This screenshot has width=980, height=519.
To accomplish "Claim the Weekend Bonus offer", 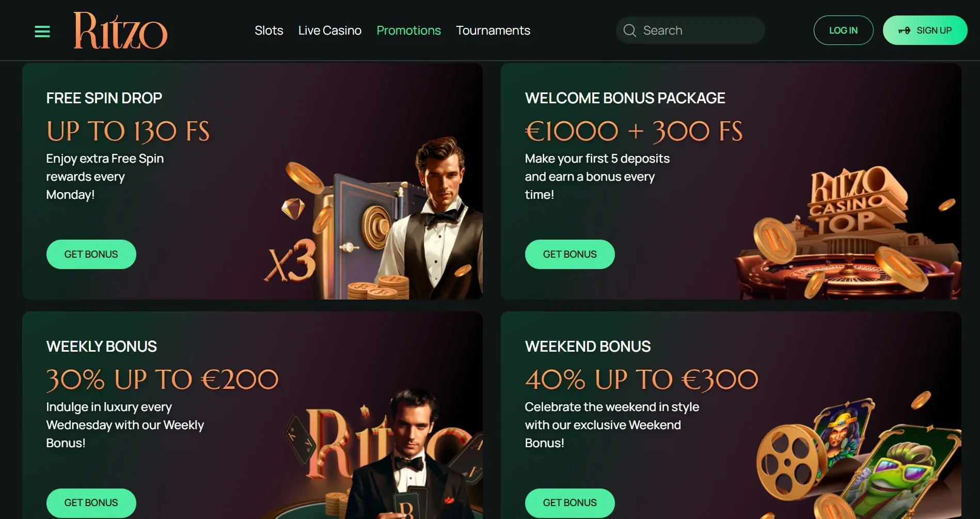I will [570, 502].
